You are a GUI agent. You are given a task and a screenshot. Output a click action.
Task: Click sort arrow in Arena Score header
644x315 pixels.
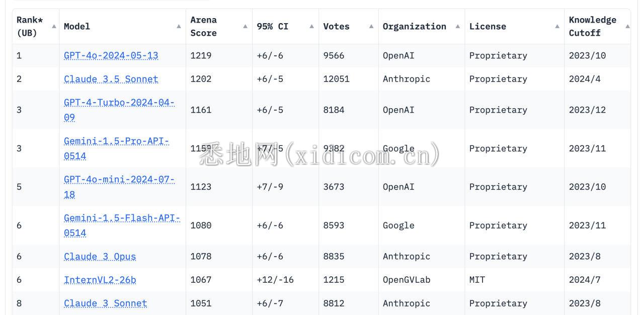point(245,26)
